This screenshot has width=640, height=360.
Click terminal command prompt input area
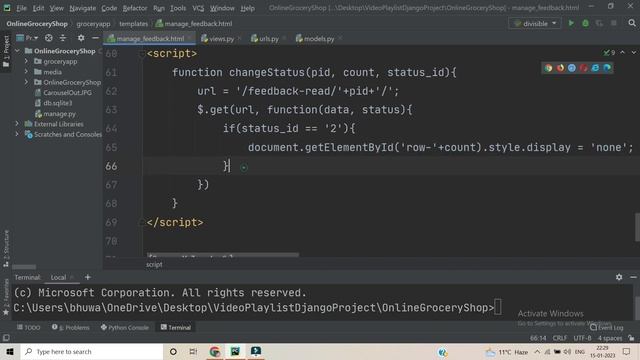click(x=498, y=307)
